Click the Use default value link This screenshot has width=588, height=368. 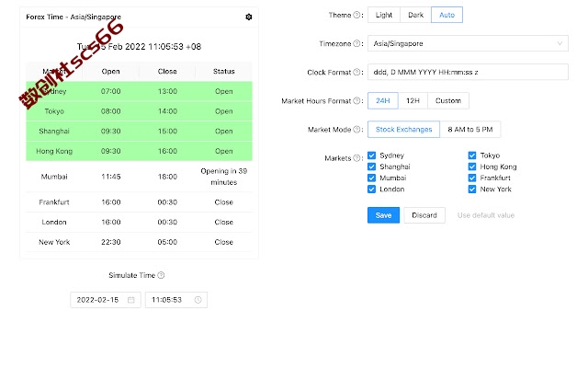pos(486,215)
